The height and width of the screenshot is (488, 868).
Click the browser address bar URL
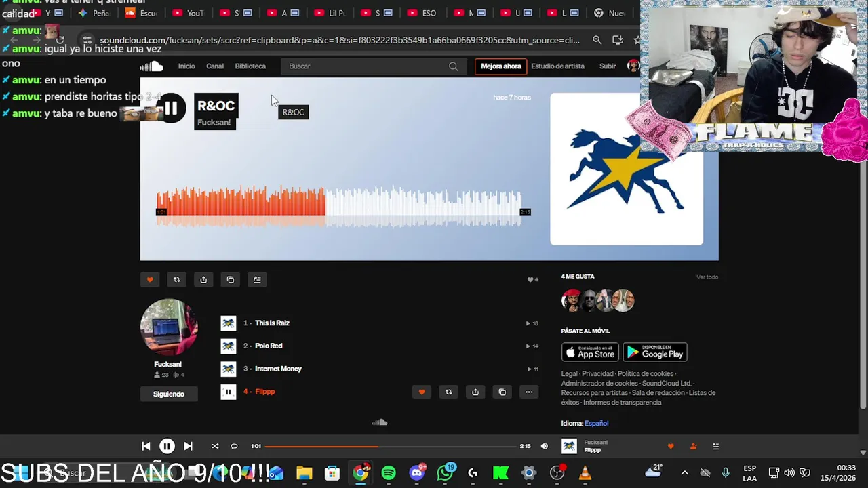coord(340,40)
